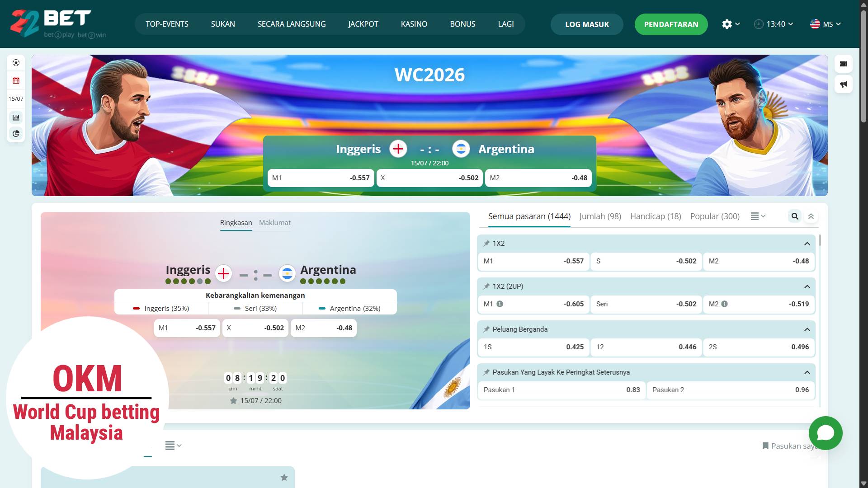Open the megaphone promotions icon
The height and width of the screenshot is (488, 868).
pyautogui.click(x=844, y=84)
